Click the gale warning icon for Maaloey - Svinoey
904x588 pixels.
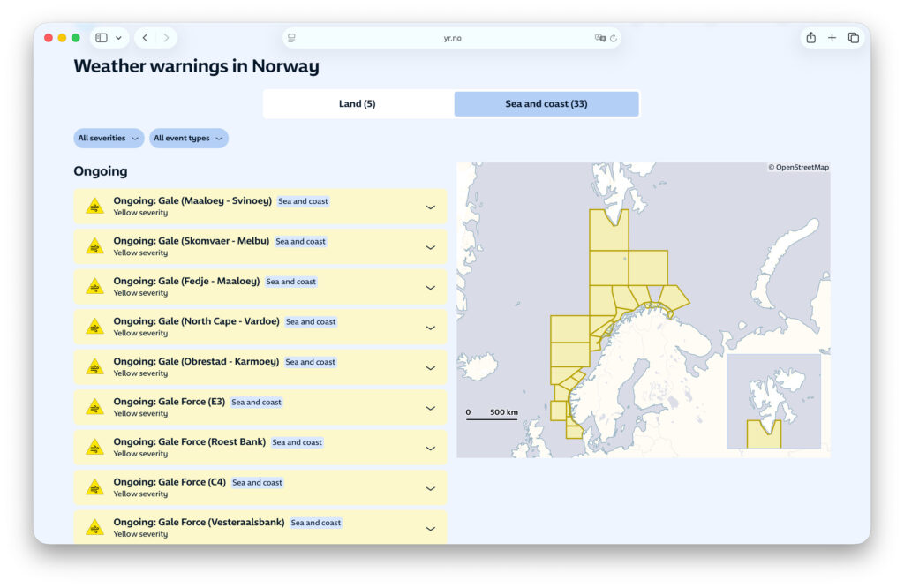(x=94, y=205)
